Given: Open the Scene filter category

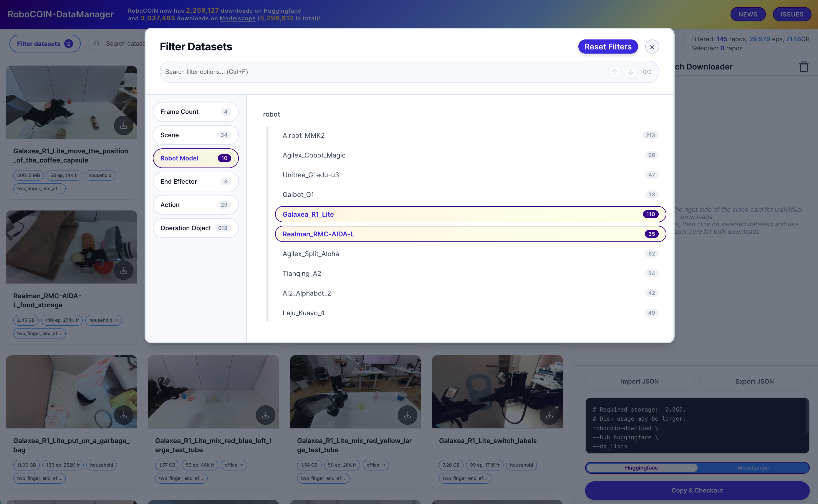Looking at the screenshot, I should 196,135.
